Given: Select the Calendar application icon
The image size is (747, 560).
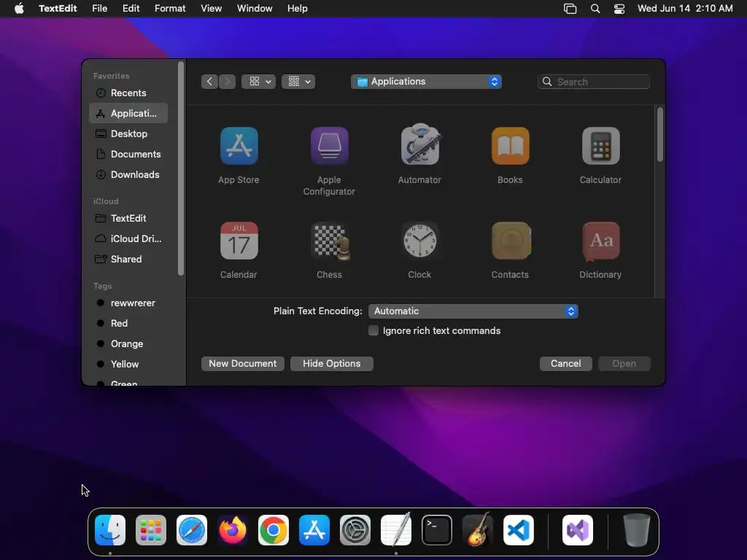Looking at the screenshot, I should point(239,241).
